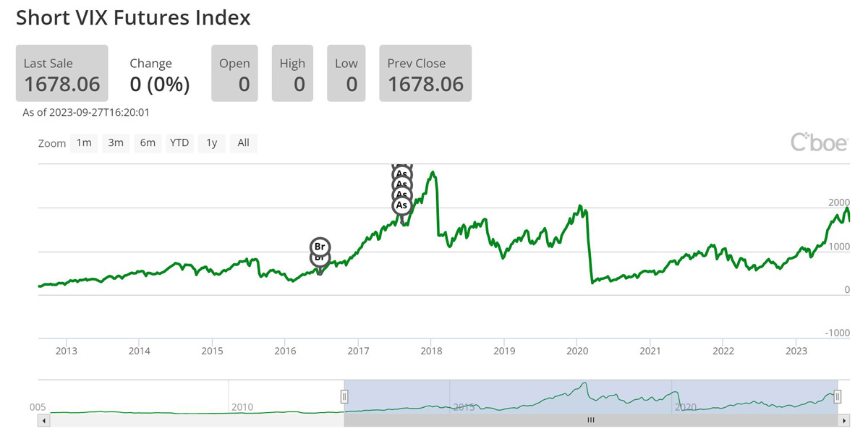Screen dimensions: 868x431
Task: Click the green price line at its 2018 peak
Action: pyautogui.click(x=433, y=171)
